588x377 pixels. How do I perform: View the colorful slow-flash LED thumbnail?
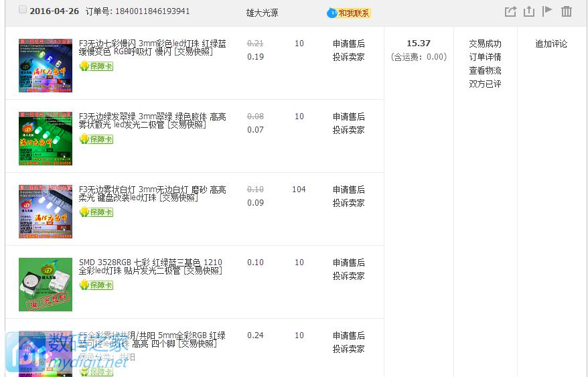[x=46, y=65]
